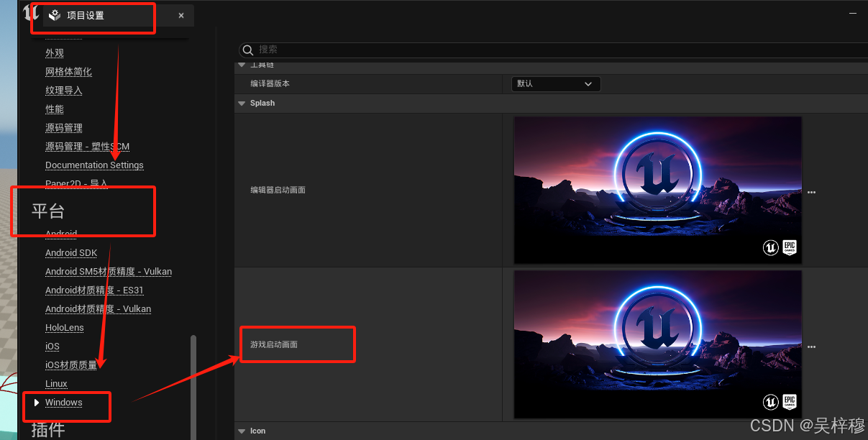The width and height of the screenshot is (868, 440).
Task: Open 性能 settings
Action: coord(55,109)
